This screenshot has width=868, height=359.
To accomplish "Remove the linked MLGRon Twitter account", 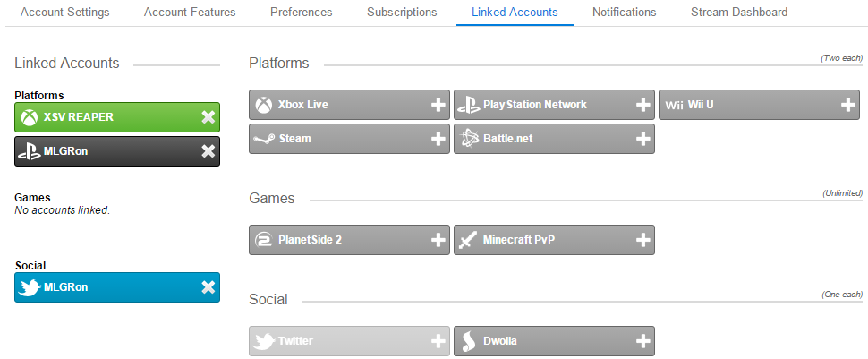I will (x=208, y=287).
